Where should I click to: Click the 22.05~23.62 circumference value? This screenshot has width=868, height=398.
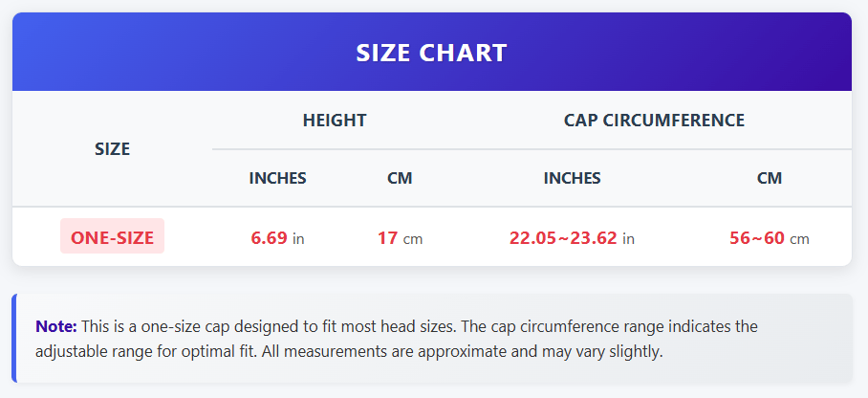point(563,238)
